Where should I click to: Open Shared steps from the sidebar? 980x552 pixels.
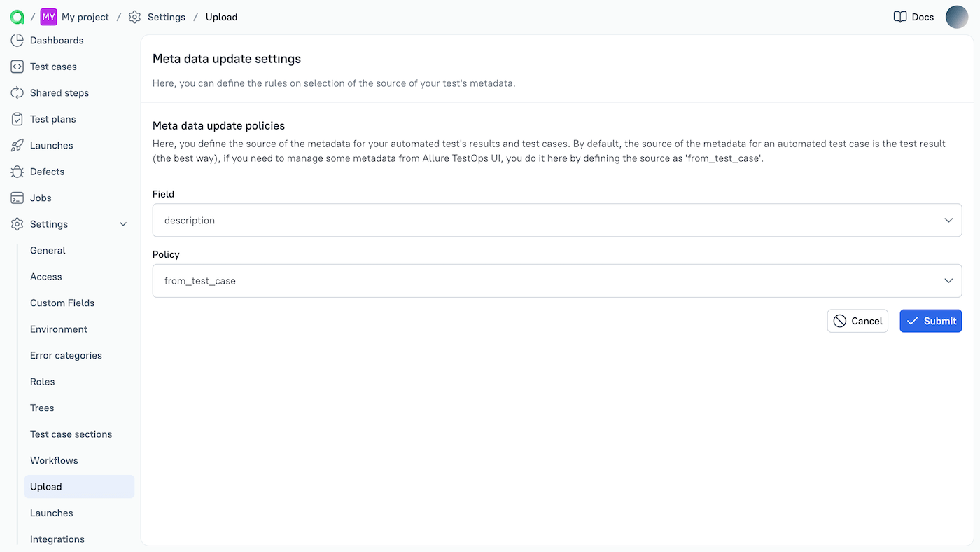(59, 92)
